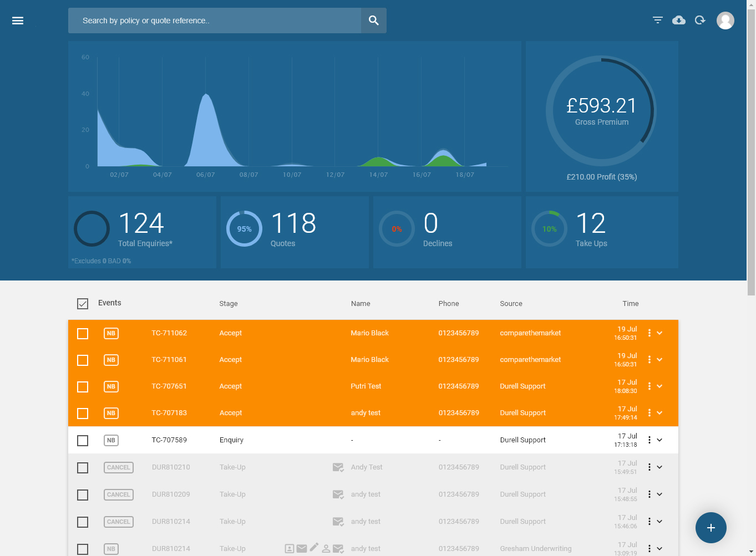The image size is (756, 556).
Task: Click the Take Ups 12 card
Action: click(602, 232)
